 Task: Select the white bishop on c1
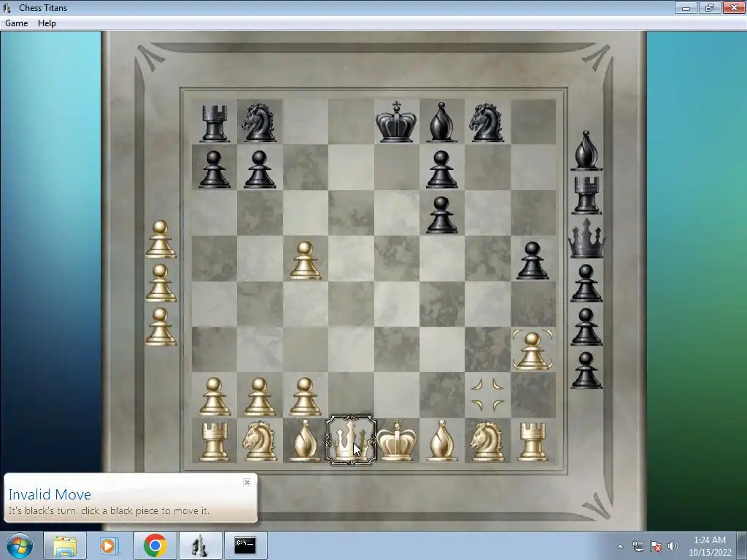click(305, 440)
